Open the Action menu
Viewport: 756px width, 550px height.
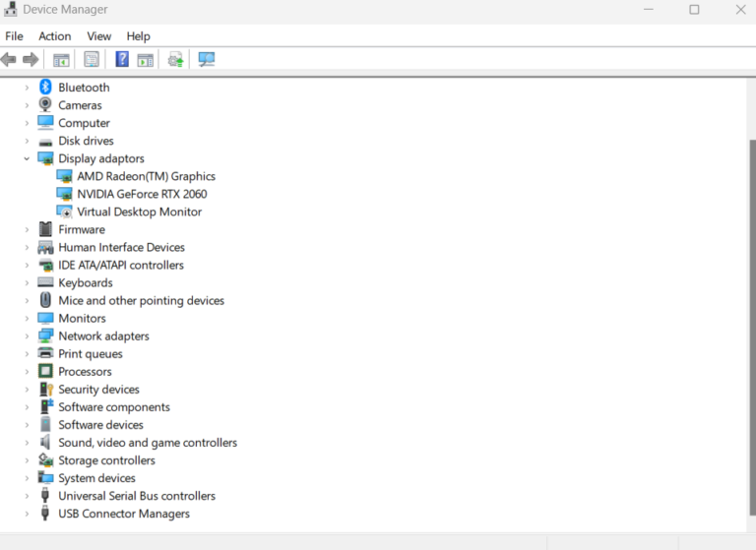55,36
